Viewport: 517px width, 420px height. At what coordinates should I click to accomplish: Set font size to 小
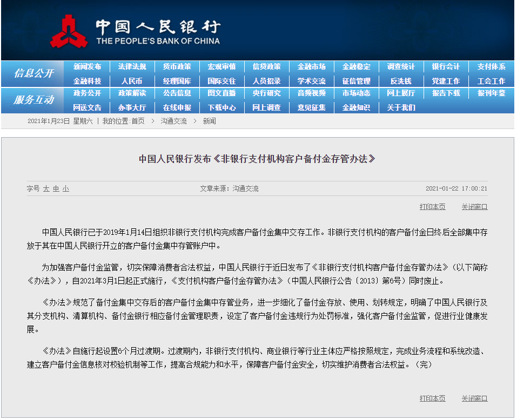tap(66, 189)
